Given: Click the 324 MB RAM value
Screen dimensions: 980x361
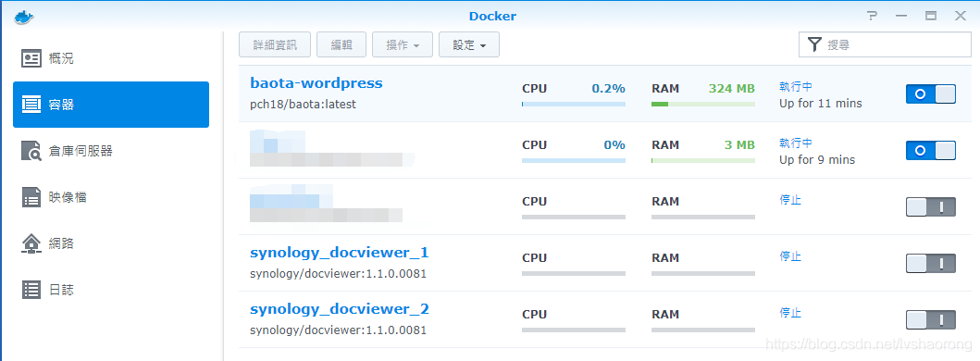Looking at the screenshot, I should click(732, 89).
